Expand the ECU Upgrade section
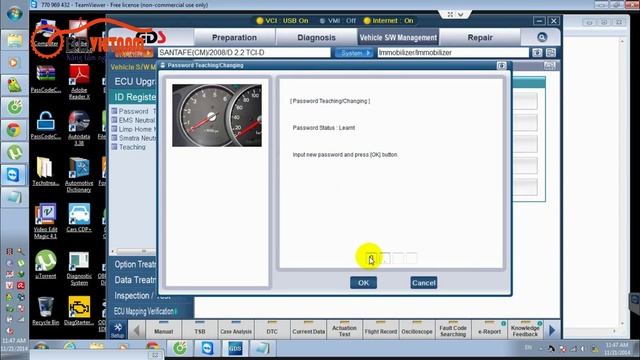 [133, 82]
